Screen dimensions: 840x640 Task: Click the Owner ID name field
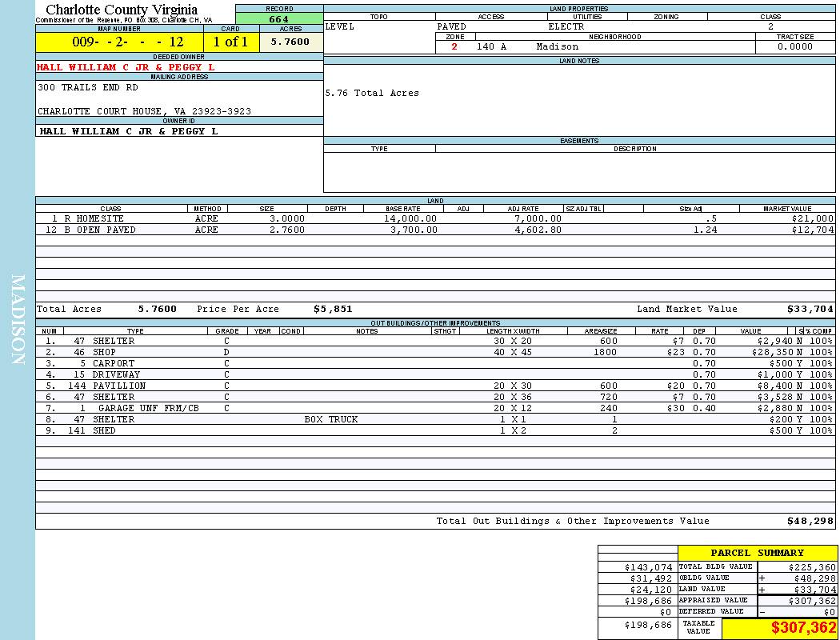pyautogui.click(x=128, y=130)
